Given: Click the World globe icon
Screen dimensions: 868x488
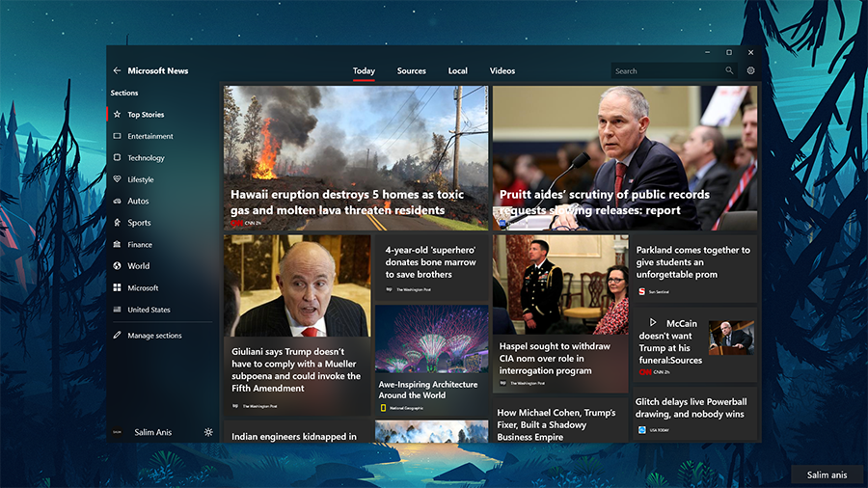Looking at the screenshot, I should pos(117,265).
